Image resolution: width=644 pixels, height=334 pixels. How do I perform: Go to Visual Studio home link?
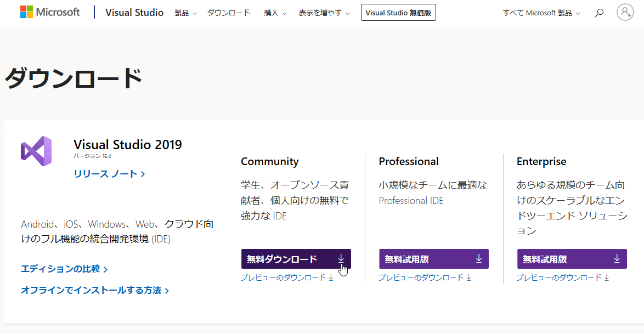pos(134,13)
